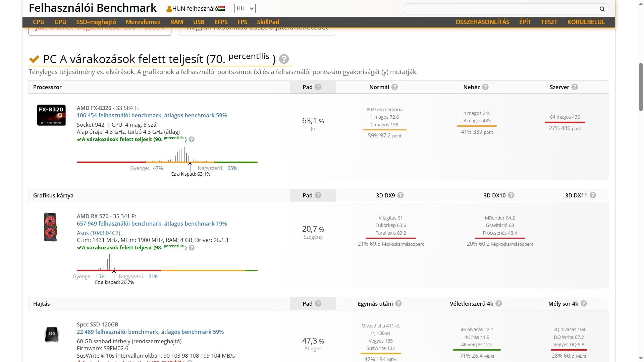Image resolution: width=644 pixels, height=362 pixels.
Task: Open the Asus (1043 04C2) link
Action: (98, 233)
